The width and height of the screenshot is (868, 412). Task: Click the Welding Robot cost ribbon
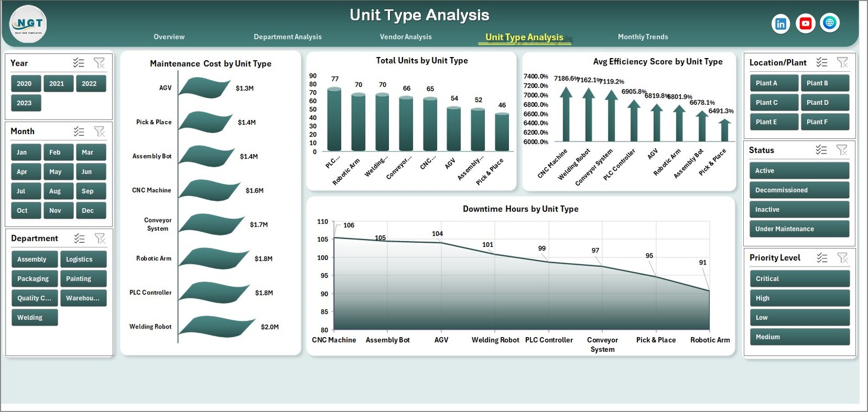point(216,326)
